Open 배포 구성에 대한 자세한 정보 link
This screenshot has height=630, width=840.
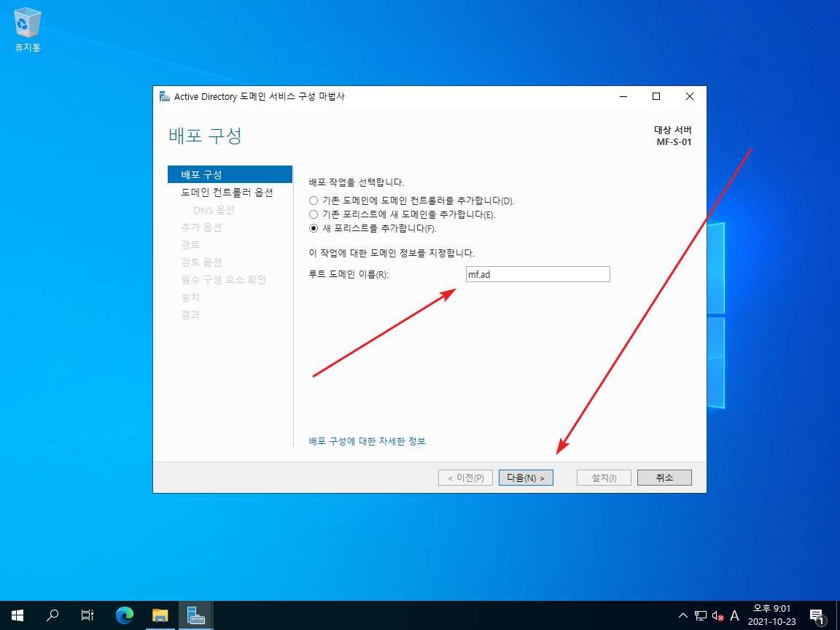367,441
